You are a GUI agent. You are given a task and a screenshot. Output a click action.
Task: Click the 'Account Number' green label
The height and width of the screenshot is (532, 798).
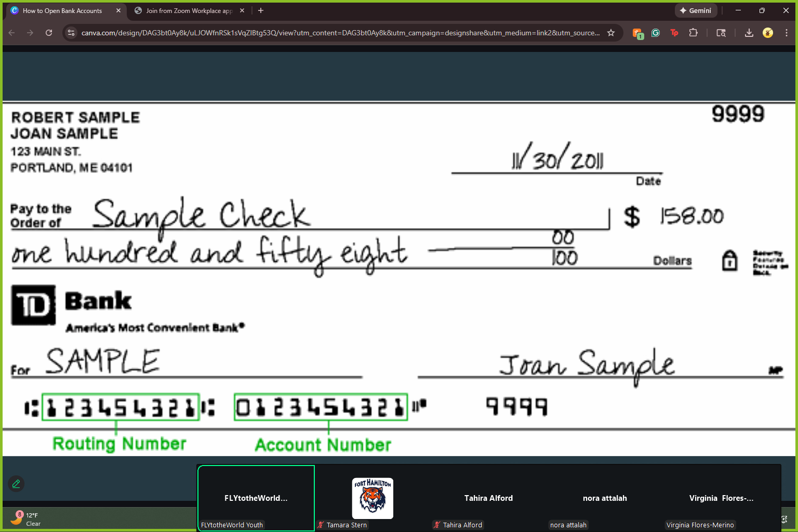[x=323, y=445]
